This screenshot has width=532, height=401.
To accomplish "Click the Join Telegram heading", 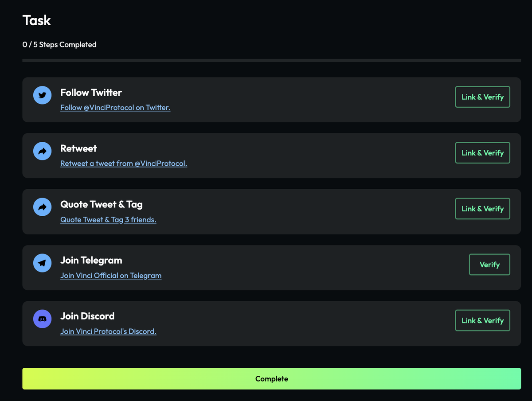I will pos(91,261).
